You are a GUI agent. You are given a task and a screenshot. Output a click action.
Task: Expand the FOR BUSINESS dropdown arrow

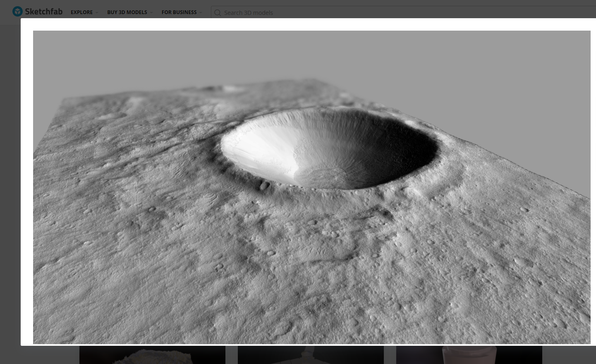(201, 12)
